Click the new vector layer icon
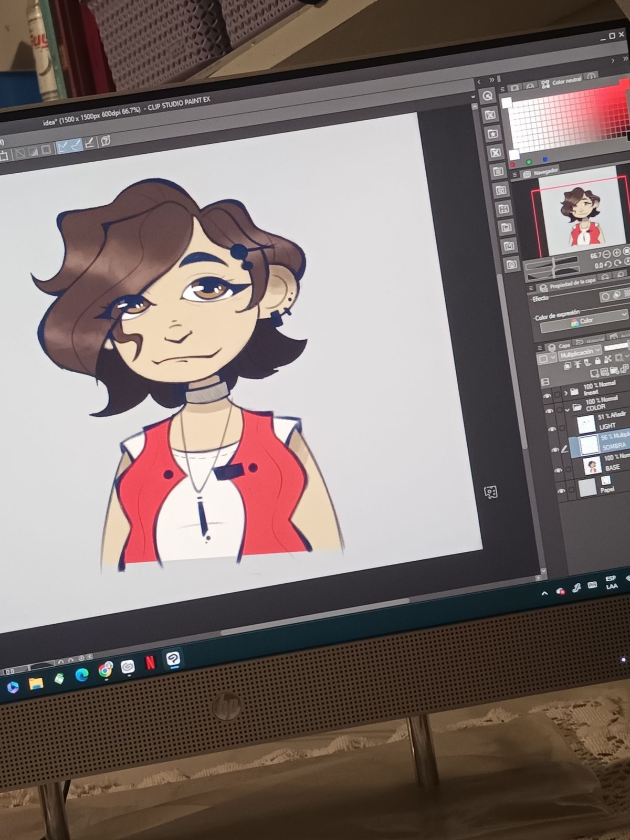 (605, 372)
